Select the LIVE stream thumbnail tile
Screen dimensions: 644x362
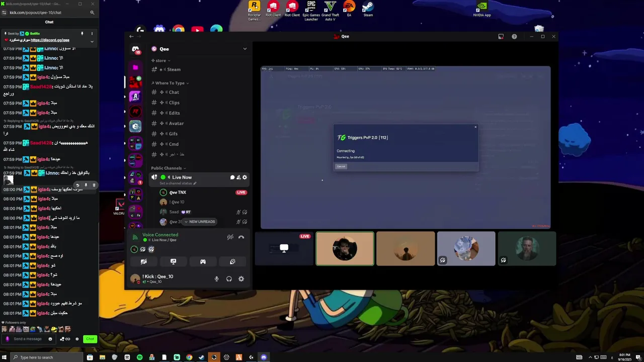coord(284,248)
